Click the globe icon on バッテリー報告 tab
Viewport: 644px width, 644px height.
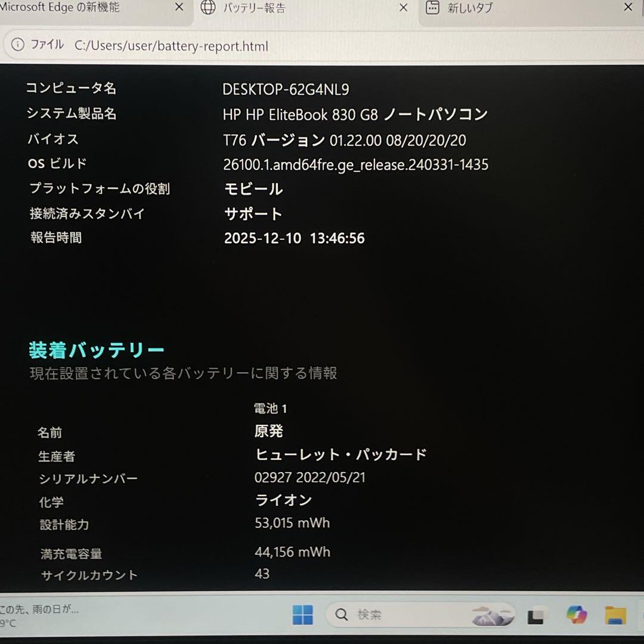pyautogui.click(x=208, y=8)
